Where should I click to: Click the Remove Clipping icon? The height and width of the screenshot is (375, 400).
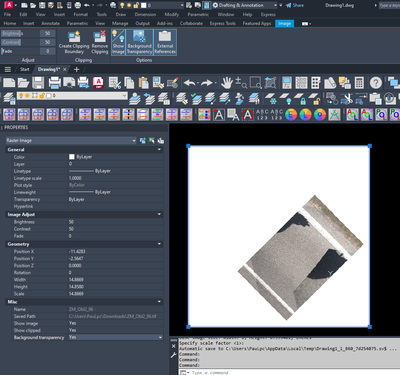point(100,42)
